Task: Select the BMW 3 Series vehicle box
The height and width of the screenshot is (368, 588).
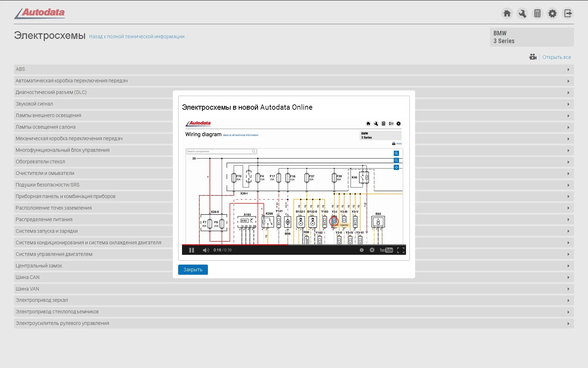Action: [x=532, y=37]
